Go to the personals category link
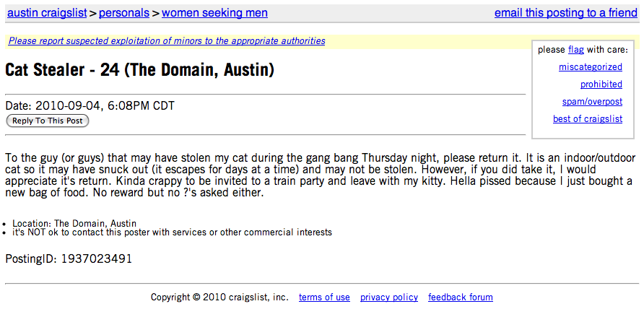 [x=124, y=13]
